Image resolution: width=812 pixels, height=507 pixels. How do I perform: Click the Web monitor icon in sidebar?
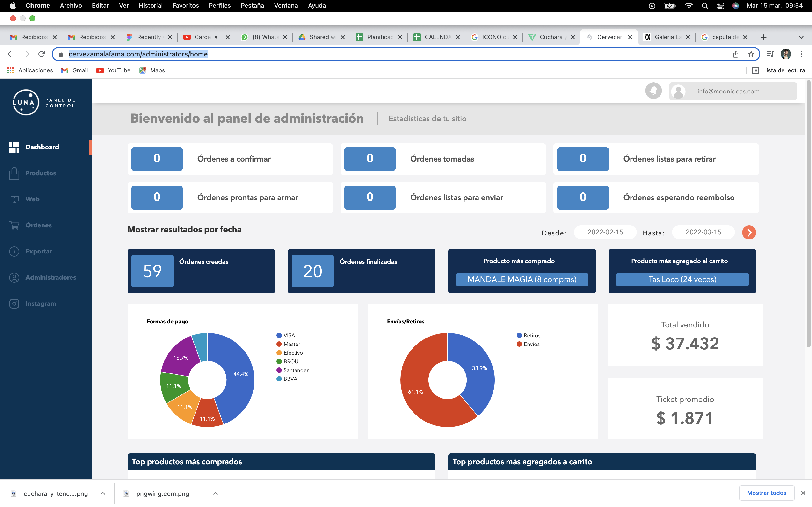pos(14,199)
